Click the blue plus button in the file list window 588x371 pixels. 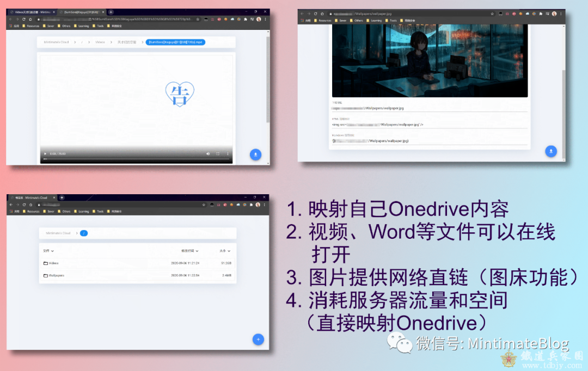(x=258, y=339)
